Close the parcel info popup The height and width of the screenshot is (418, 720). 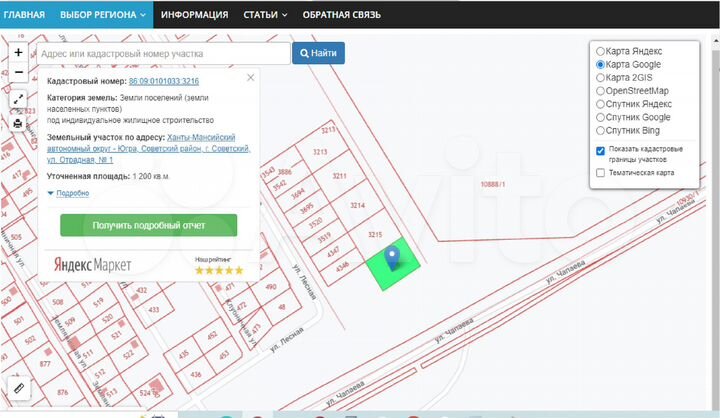point(250,78)
